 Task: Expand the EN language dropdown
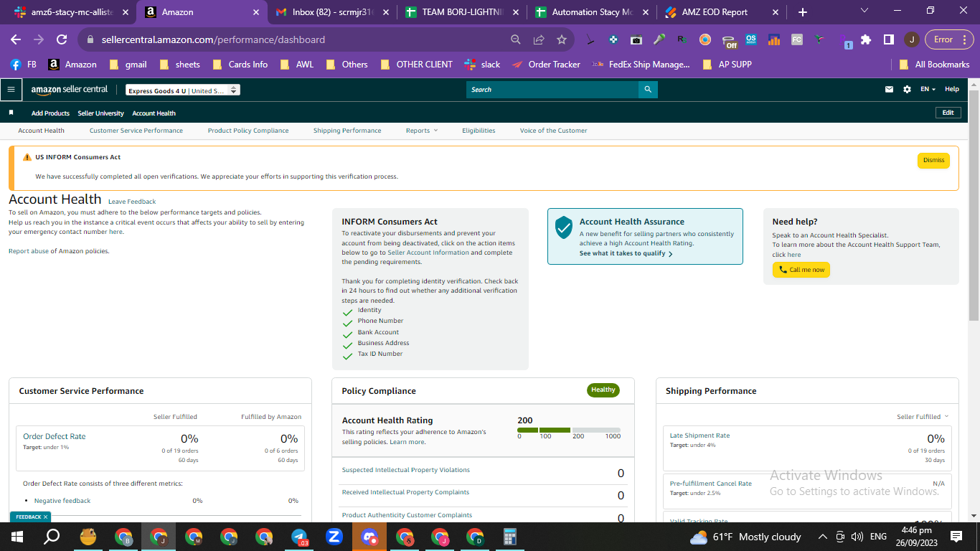tap(928, 90)
